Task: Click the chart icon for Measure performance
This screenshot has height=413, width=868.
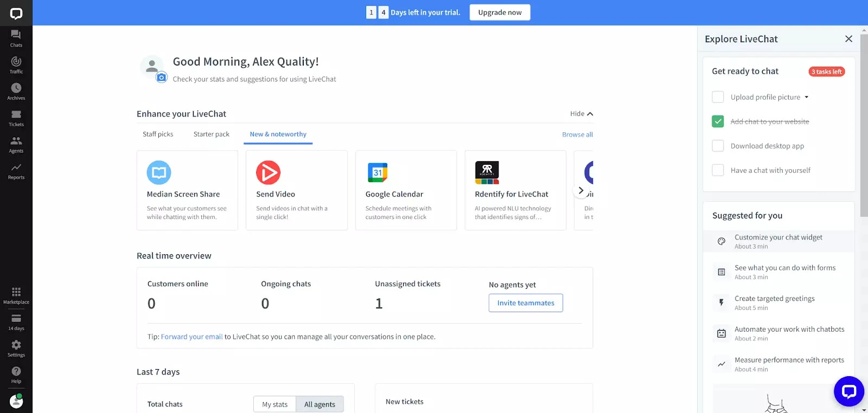Action: pyautogui.click(x=722, y=364)
